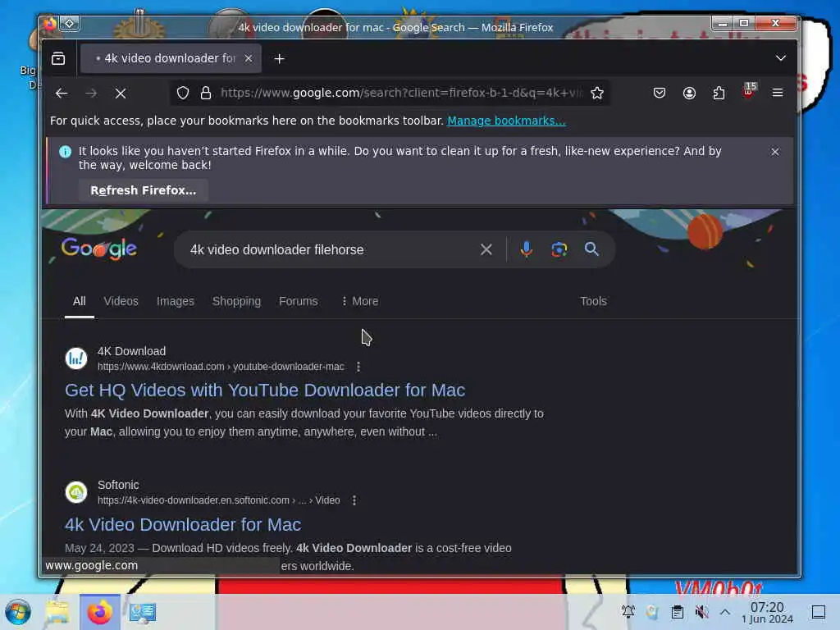Open the extensions puzzle icon

tap(719, 94)
